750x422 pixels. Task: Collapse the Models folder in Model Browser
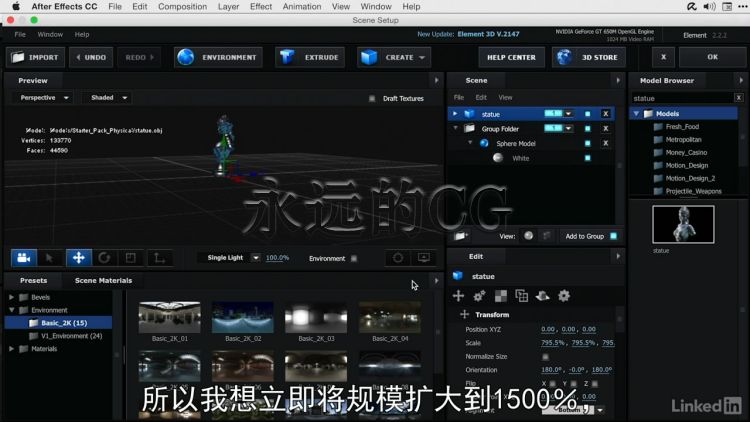tap(636, 114)
